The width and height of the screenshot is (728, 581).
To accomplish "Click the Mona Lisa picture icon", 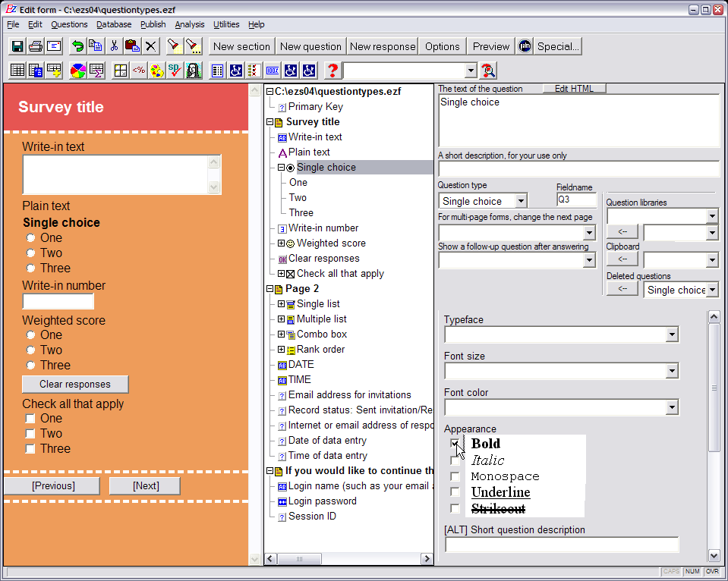I will point(193,71).
